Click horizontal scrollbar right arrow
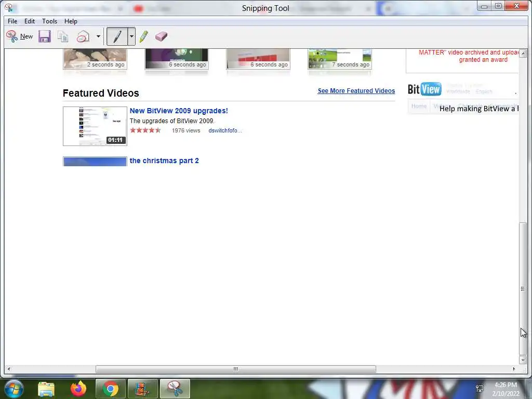Viewport: 532px width, 399px height. tap(514, 369)
